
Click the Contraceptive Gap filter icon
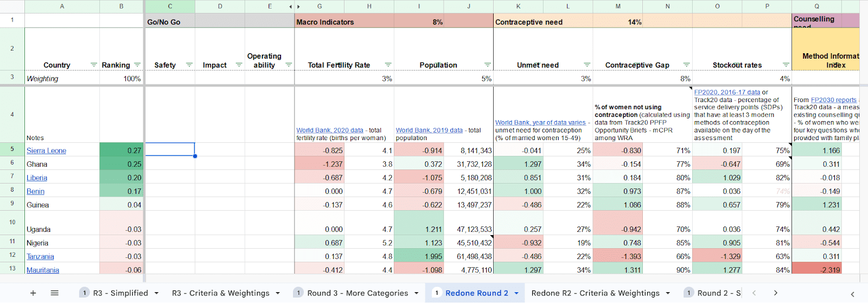(x=686, y=65)
